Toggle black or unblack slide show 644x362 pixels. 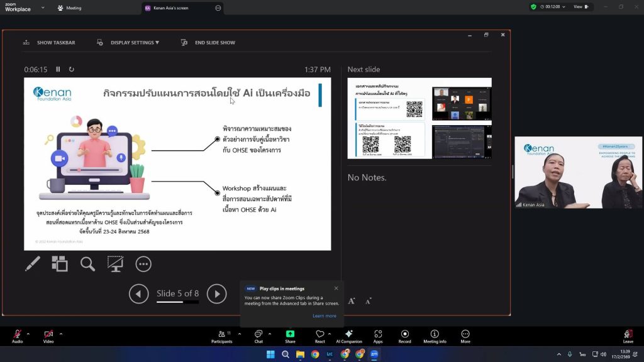115,264
